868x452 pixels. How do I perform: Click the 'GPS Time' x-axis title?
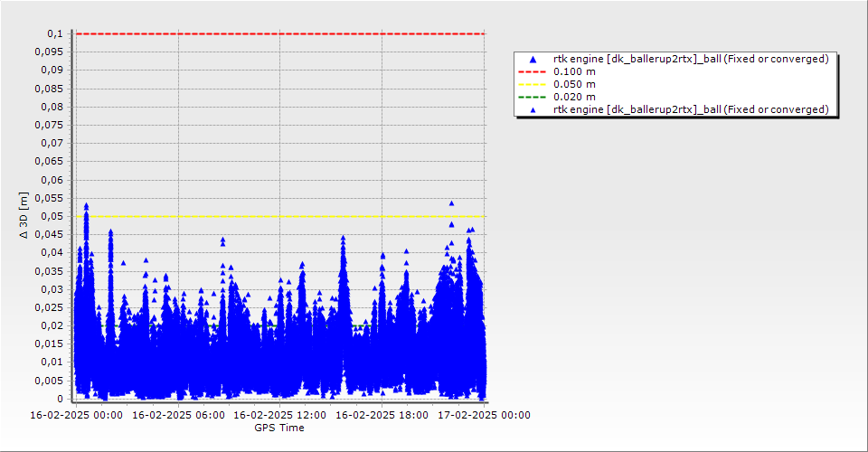pos(279,428)
